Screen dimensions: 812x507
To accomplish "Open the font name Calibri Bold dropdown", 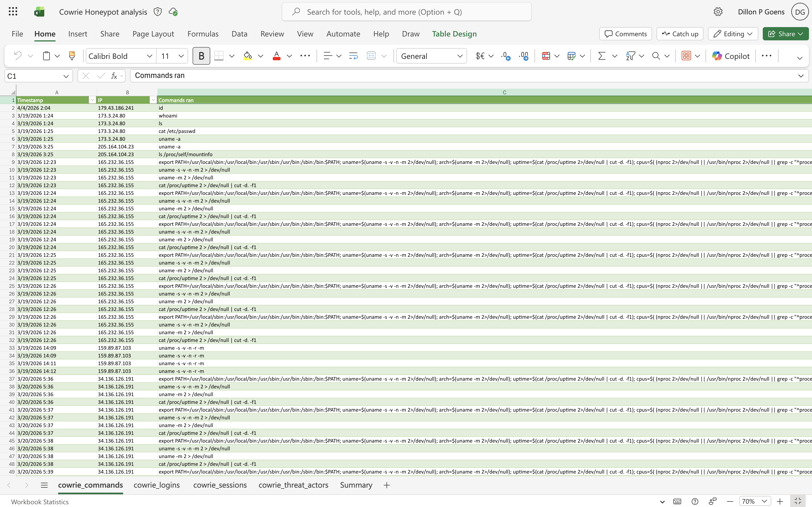I will pyautogui.click(x=149, y=56).
